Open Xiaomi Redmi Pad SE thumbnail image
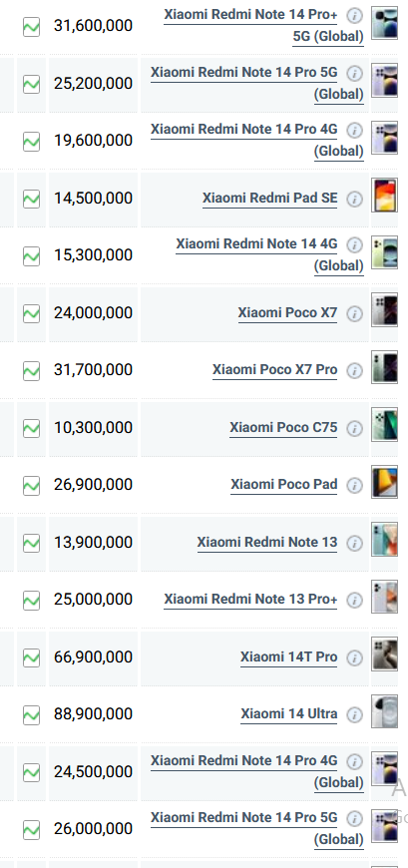Viewport: 408px width, 868px height. pyautogui.click(x=384, y=196)
